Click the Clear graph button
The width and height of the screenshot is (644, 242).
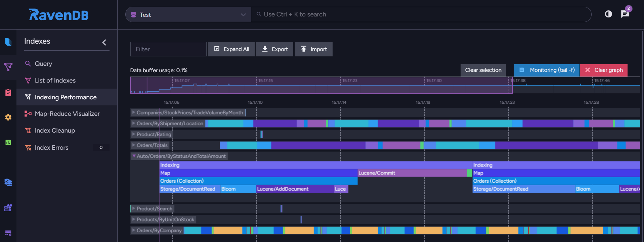pos(604,70)
